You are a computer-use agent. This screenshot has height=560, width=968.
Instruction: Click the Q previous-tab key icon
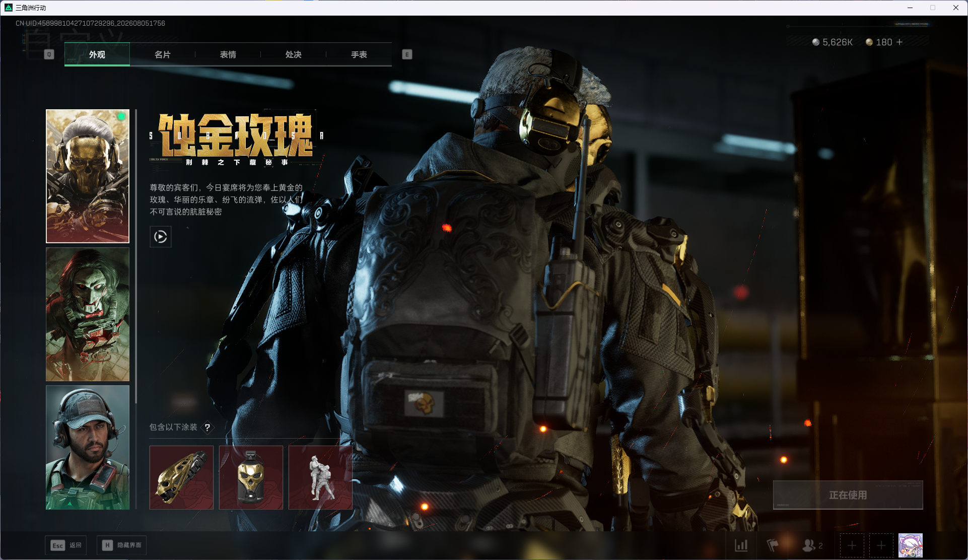point(49,54)
